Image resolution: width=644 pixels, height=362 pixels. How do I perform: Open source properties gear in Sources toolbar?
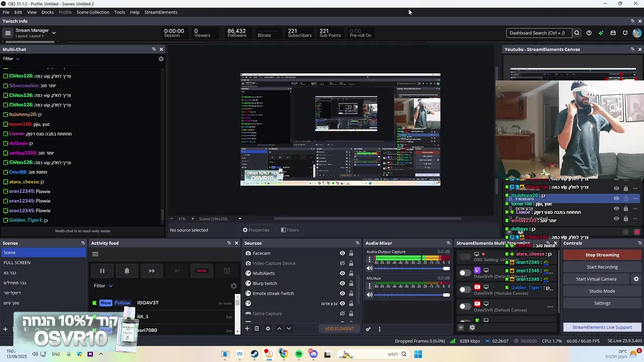point(268,329)
